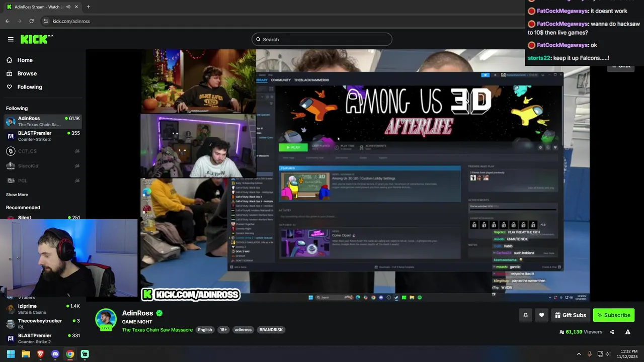Open The Texas Chain Saw Massacre category link
The height and width of the screenshot is (362, 644).
(157, 330)
